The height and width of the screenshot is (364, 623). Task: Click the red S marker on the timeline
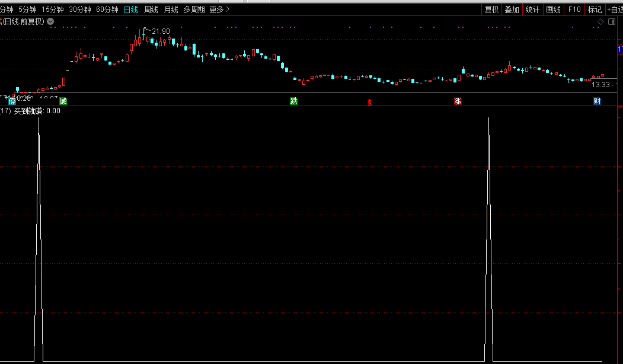click(x=370, y=103)
